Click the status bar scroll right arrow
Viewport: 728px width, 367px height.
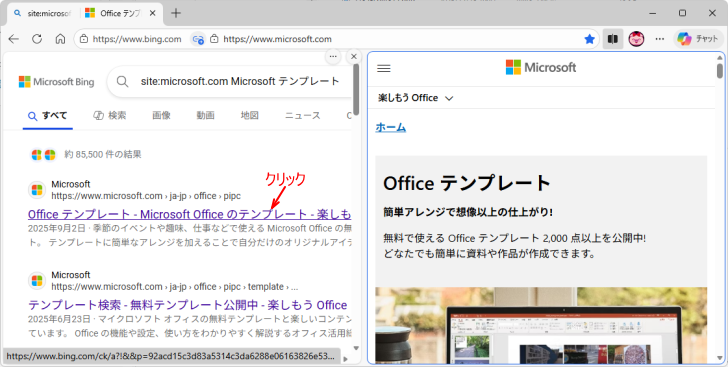coord(345,358)
